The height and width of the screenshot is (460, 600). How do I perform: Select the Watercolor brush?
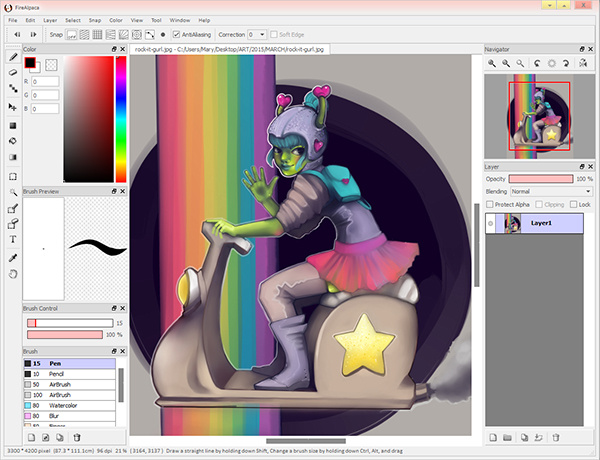click(69, 405)
